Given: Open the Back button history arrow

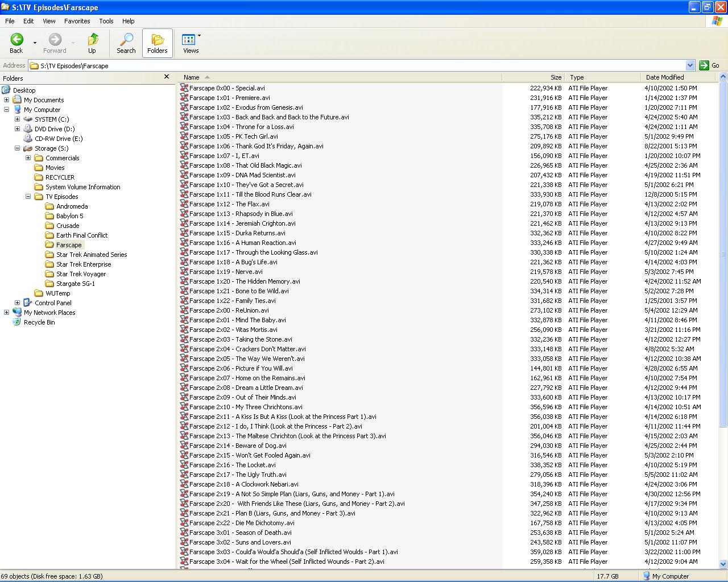Looking at the screenshot, I should point(35,43).
